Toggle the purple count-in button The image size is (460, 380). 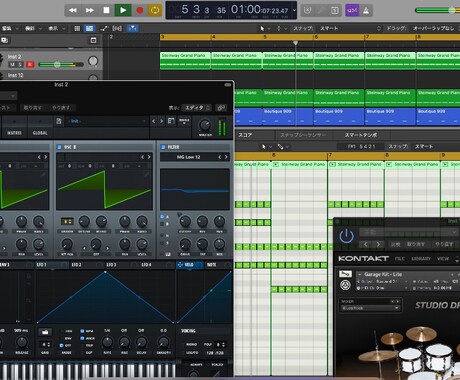(352, 10)
